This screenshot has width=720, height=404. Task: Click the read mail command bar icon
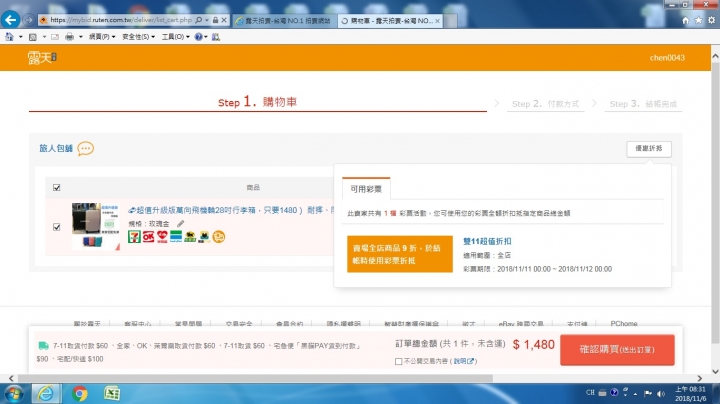55,37
